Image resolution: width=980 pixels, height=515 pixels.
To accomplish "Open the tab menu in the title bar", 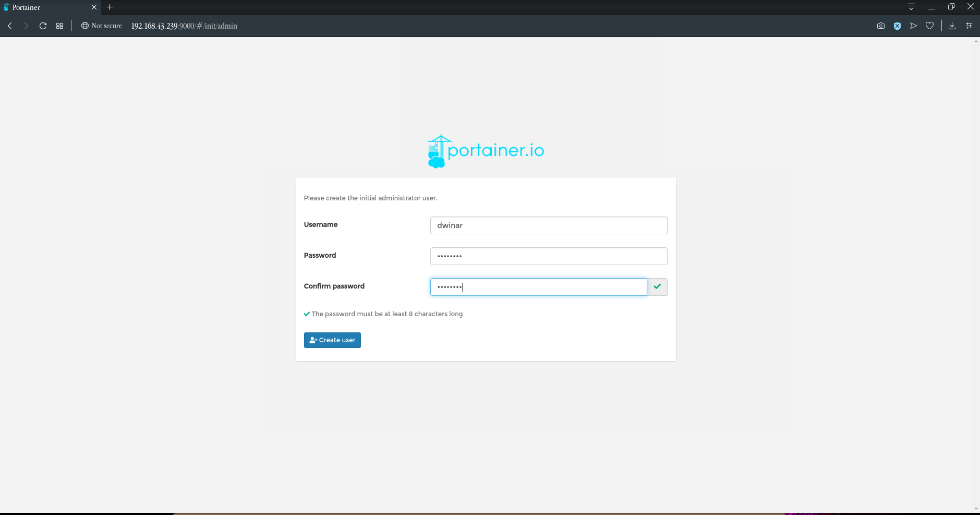I will pos(911,7).
